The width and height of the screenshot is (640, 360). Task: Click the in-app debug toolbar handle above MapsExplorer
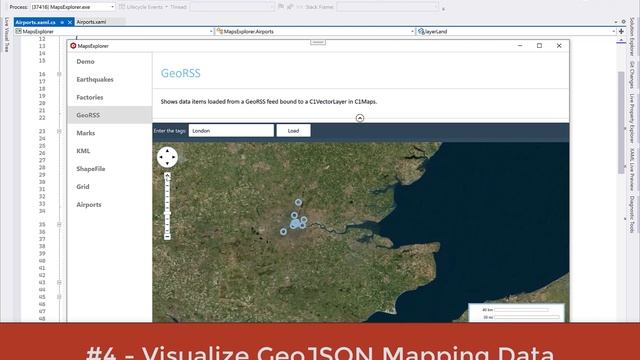(318, 42)
